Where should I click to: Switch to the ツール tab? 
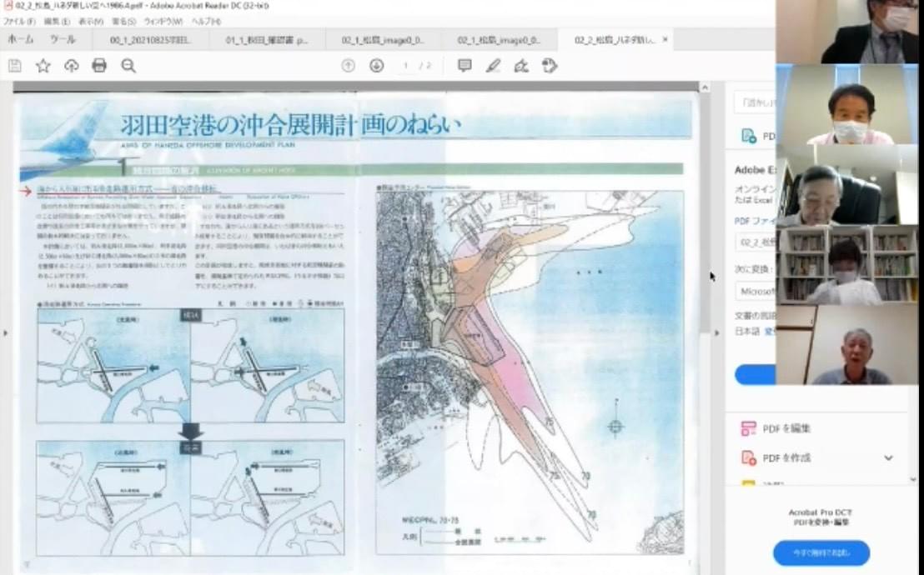coord(63,39)
